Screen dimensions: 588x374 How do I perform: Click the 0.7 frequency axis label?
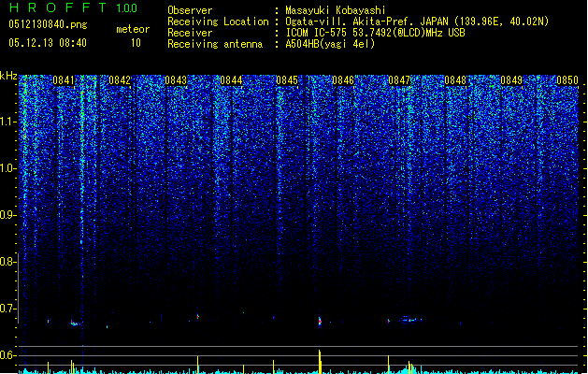(x=7, y=309)
